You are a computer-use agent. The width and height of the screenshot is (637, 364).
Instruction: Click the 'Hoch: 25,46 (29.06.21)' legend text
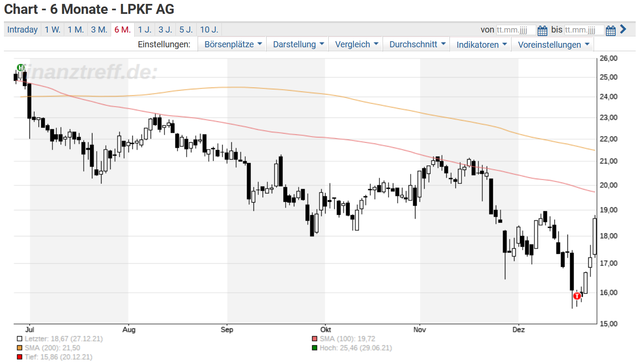pyautogui.click(x=356, y=348)
